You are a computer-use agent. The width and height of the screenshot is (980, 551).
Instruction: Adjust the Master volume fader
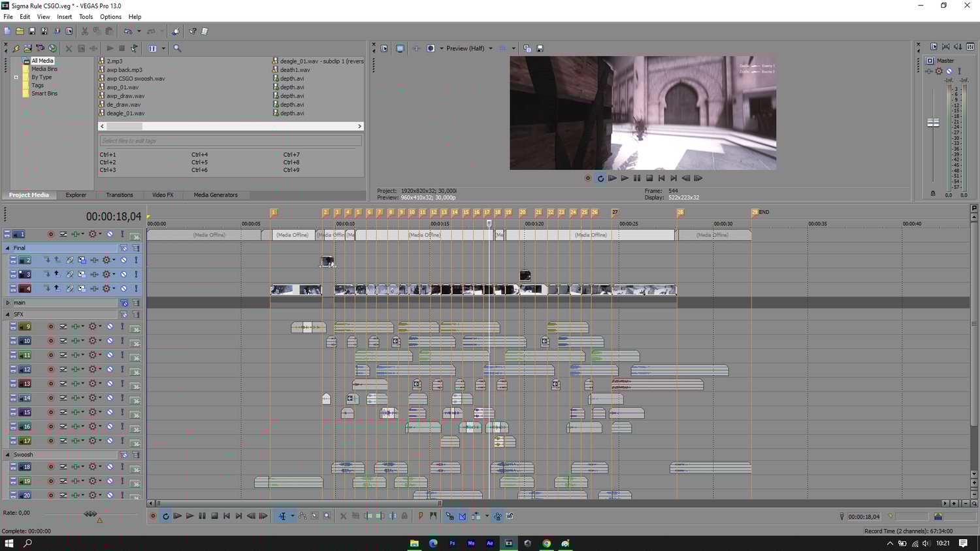pos(934,123)
